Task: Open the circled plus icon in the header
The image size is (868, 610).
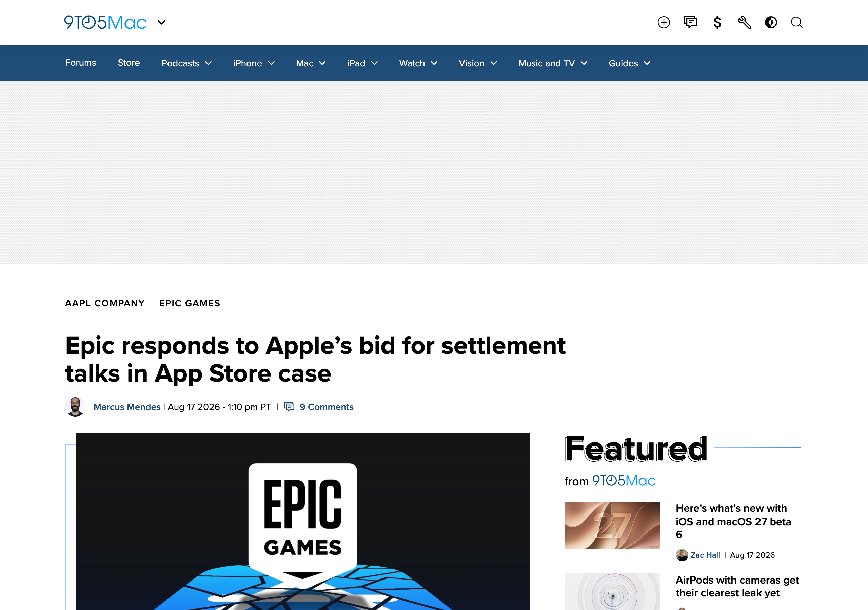Action: pyautogui.click(x=664, y=22)
